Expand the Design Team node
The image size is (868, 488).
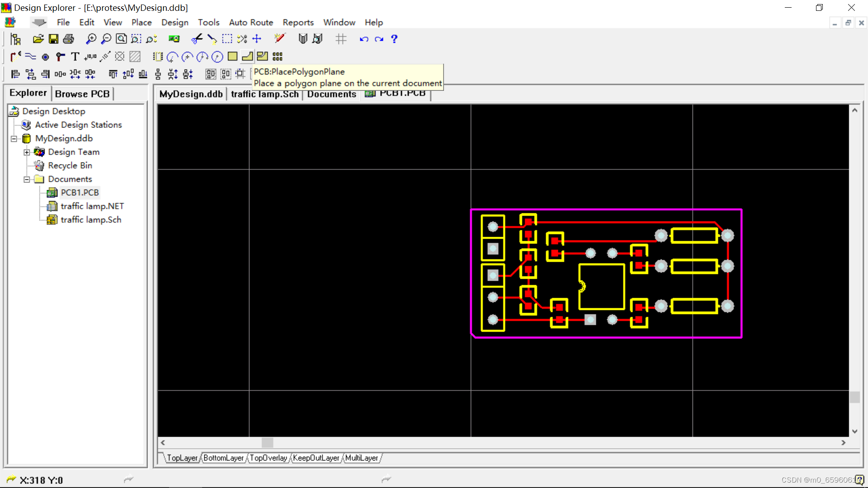pos(27,152)
